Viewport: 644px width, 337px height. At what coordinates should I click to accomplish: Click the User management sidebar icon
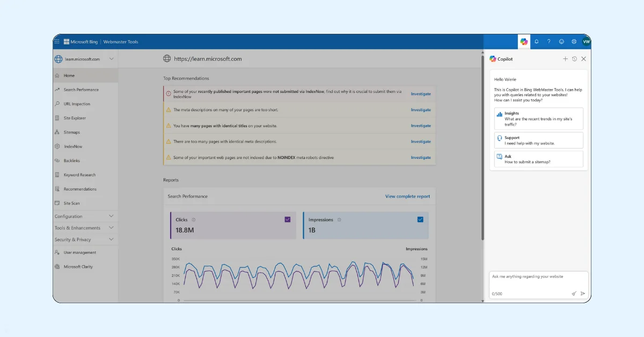tap(57, 252)
